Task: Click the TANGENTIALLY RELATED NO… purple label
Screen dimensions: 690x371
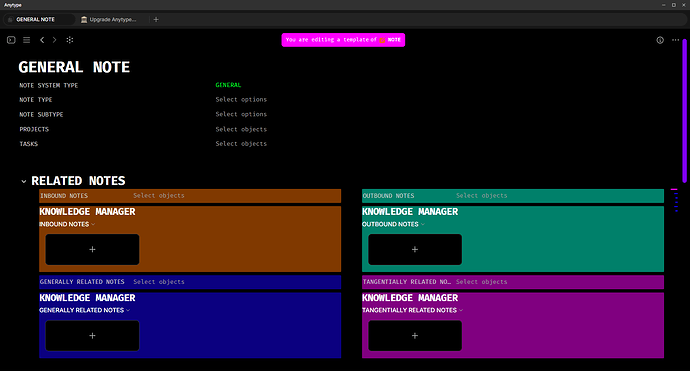Action: click(x=407, y=282)
